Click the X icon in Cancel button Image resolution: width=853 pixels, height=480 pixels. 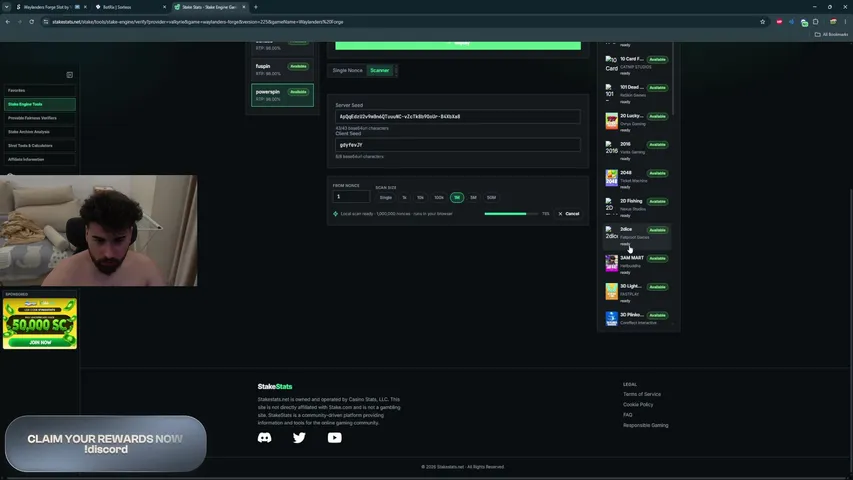coord(560,214)
